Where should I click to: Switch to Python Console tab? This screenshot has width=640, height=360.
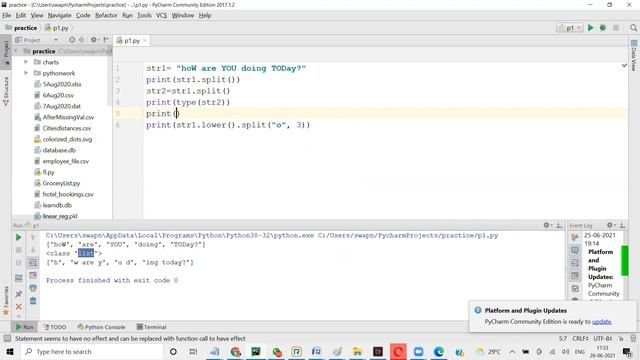tap(101, 327)
